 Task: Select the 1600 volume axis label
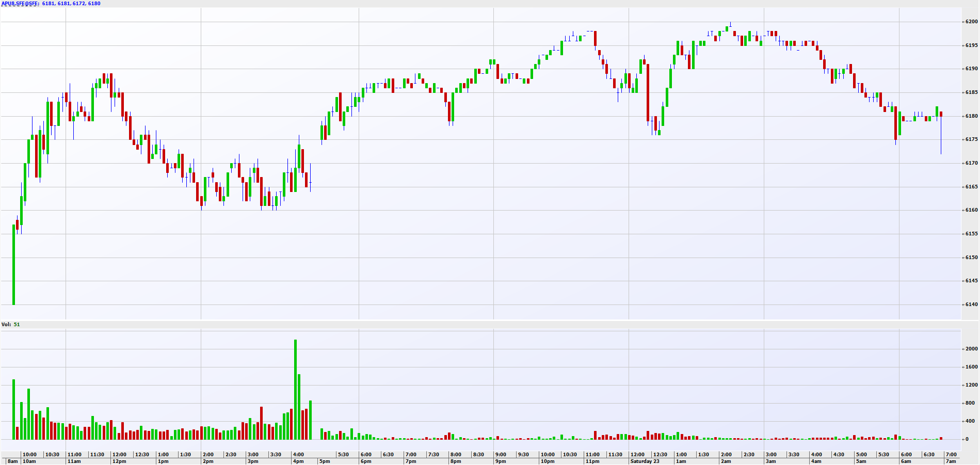tap(972, 367)
